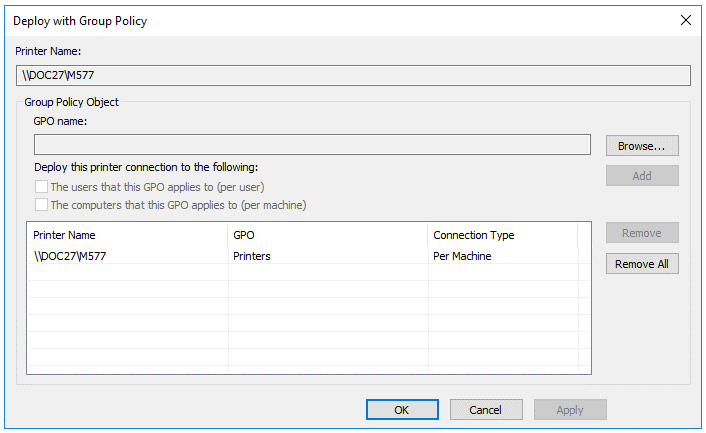Viewport: 706px width, 433px height.
Task: Click the label 'The computers that this GPO applies to'
Action: (x=144, y=205)
